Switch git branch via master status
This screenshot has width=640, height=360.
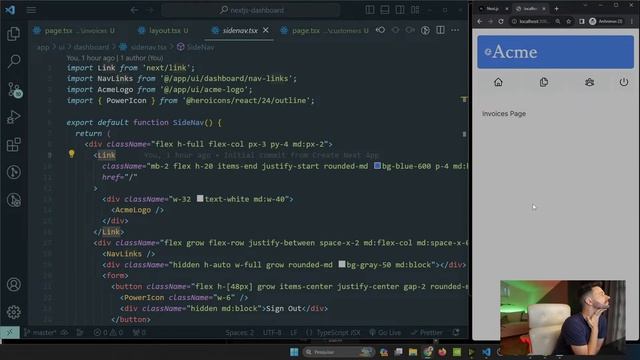(x=40, y=332)
